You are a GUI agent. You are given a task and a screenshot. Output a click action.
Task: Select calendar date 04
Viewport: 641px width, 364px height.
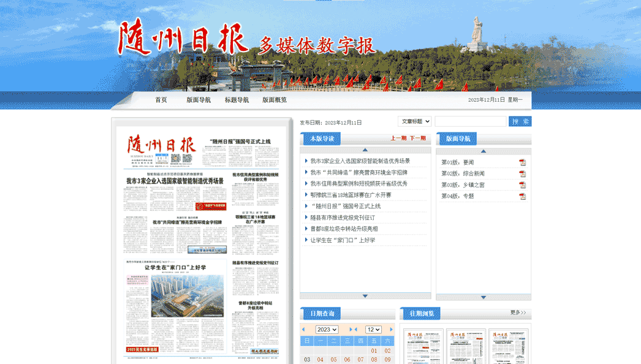[320, 360]
